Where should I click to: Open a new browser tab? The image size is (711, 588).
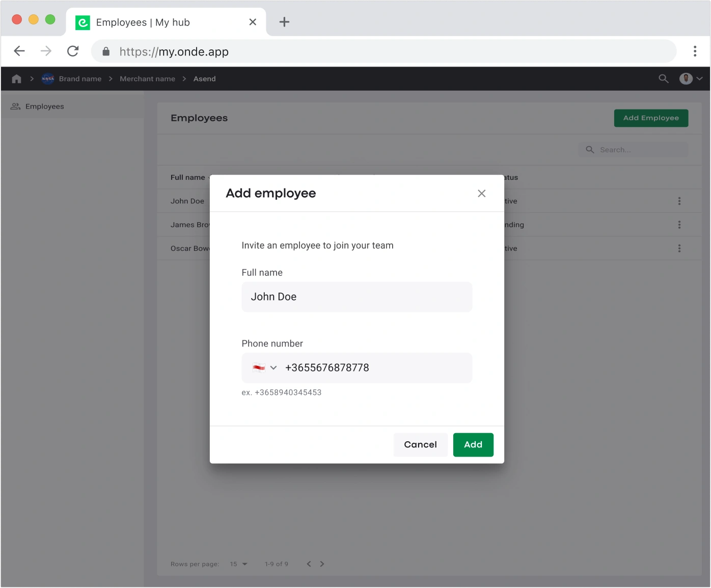point(284,22)
